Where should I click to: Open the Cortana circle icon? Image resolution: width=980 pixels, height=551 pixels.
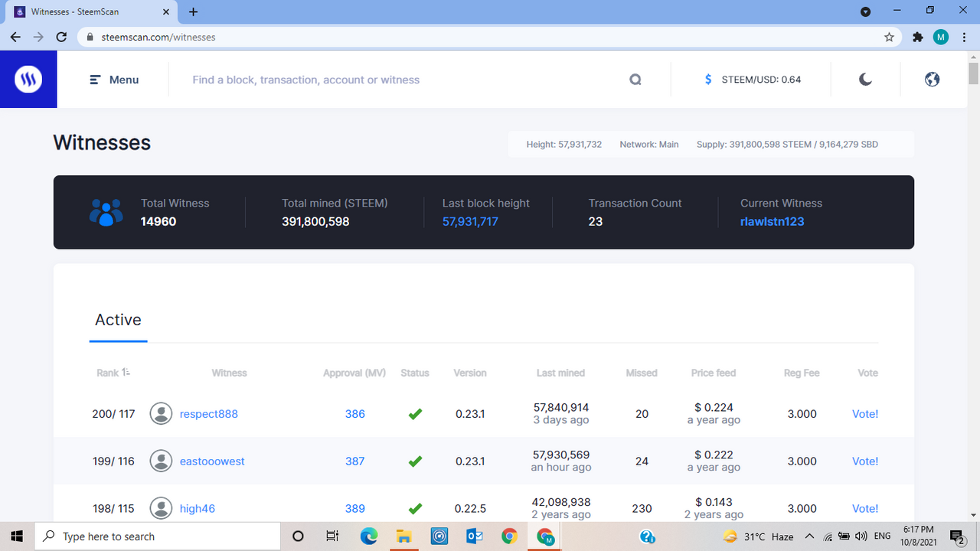click(x=299, y=536)
